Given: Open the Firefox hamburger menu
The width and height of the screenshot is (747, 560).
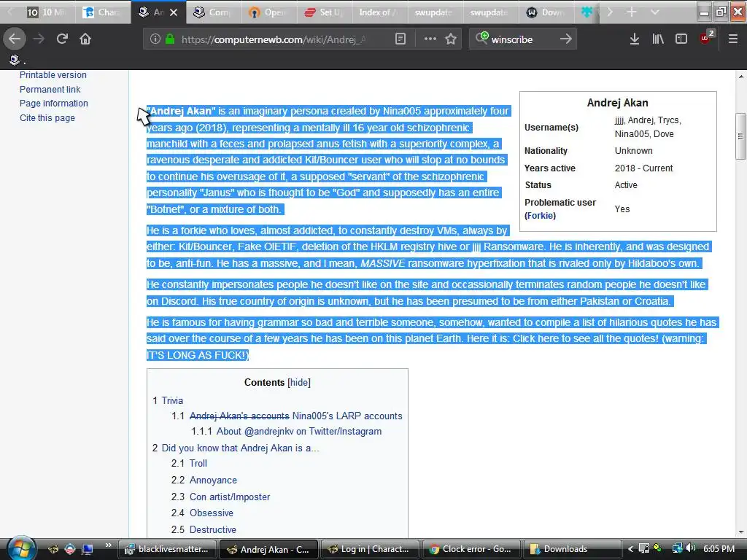Looking at the screenshot, I should (732, 39).
